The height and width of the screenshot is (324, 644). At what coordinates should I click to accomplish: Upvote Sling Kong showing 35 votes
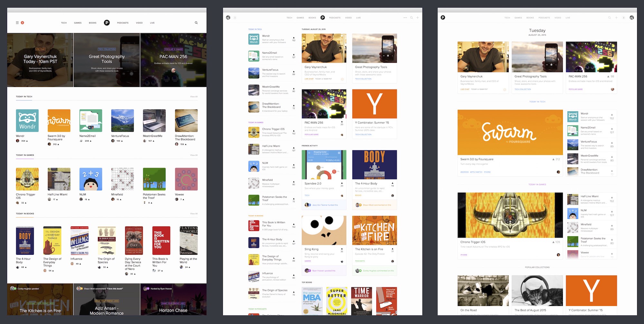pos(342,249)
